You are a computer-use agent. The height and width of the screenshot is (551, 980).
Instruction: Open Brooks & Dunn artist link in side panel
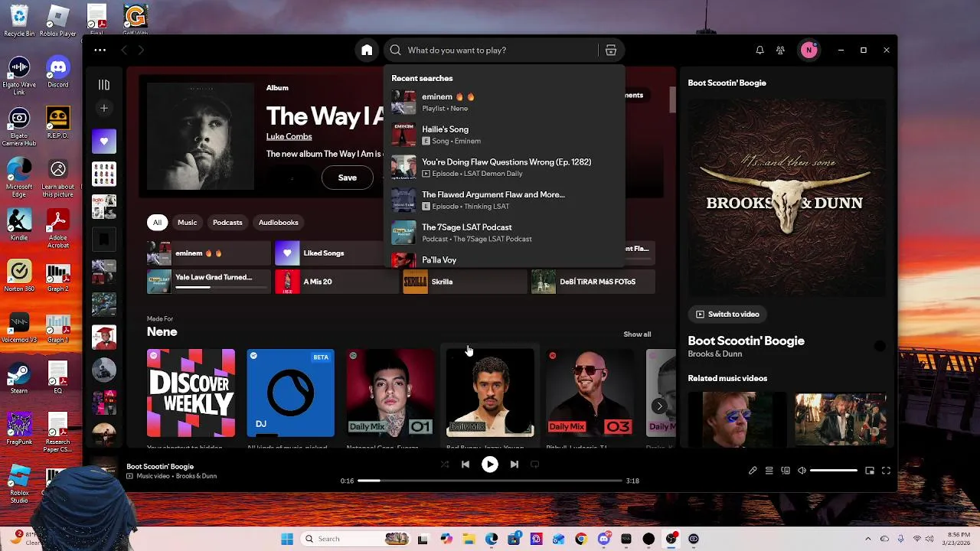click(x=715, y=354)
